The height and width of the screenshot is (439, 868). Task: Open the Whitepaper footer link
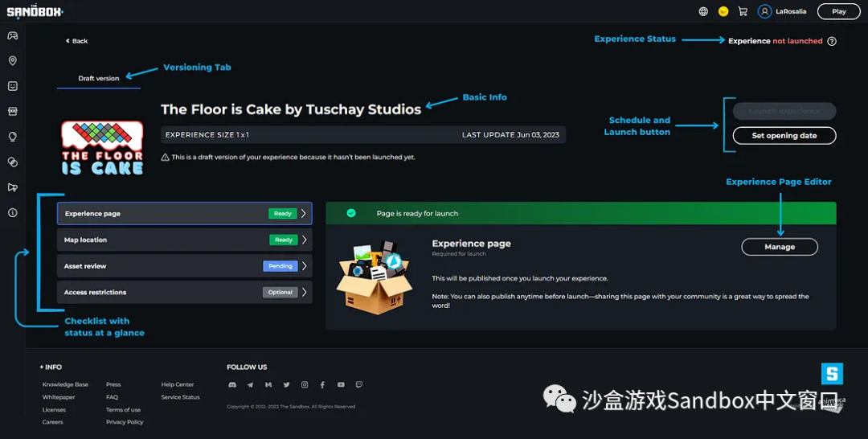[59, 397]
